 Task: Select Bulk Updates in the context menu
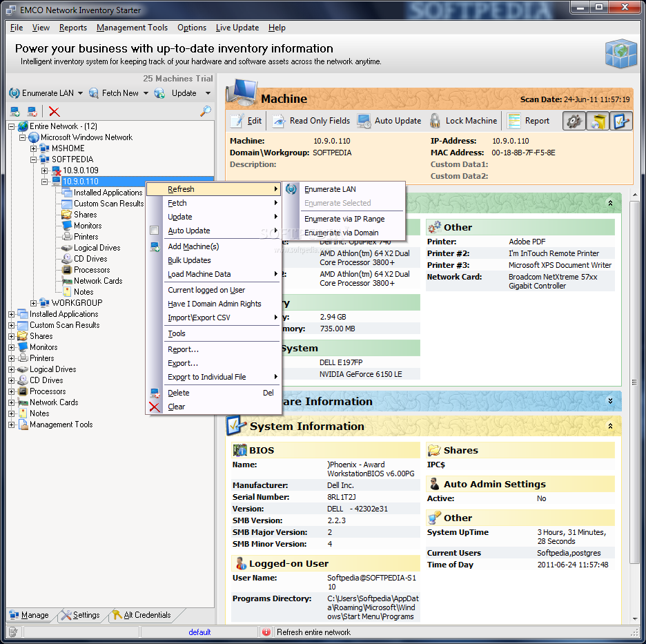[x=213, y=260]
